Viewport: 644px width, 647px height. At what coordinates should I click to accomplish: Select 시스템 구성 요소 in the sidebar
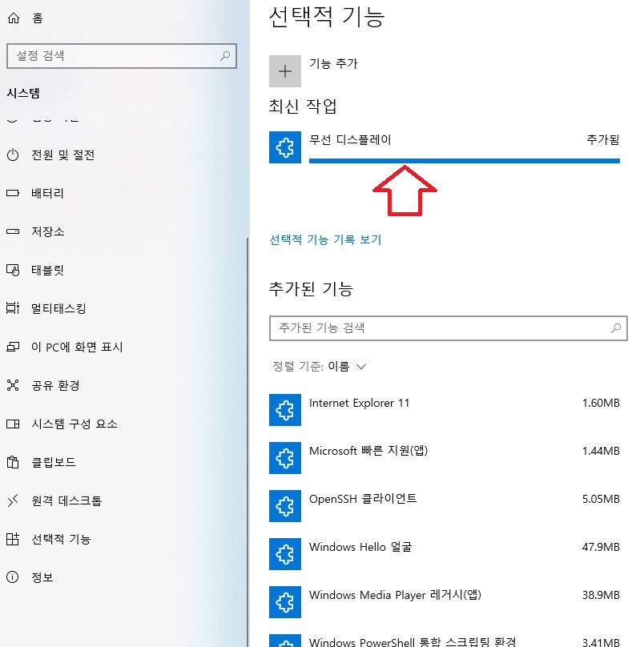point(14,424)
